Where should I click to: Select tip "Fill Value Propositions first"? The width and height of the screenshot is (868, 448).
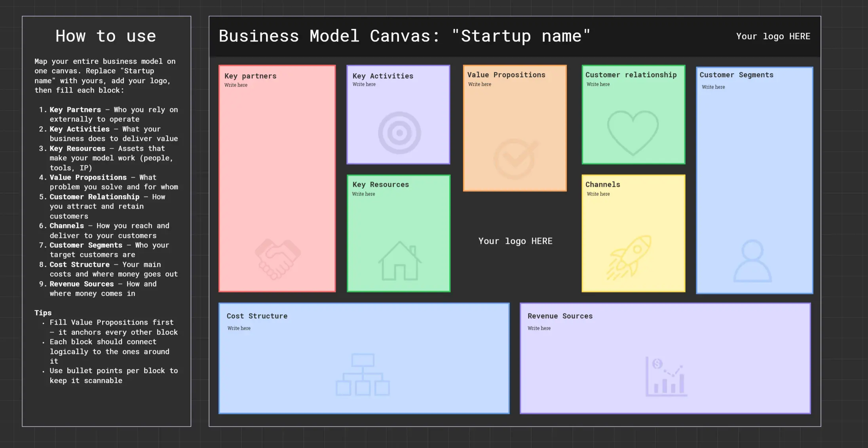click(114, 327)
